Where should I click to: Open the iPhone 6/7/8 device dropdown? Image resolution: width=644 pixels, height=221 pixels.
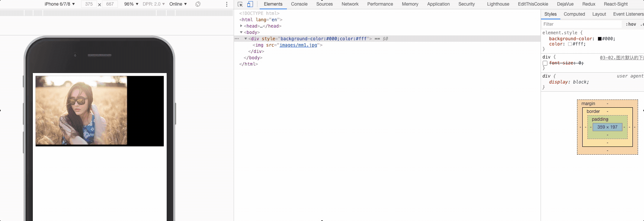(x=60, y=4)
